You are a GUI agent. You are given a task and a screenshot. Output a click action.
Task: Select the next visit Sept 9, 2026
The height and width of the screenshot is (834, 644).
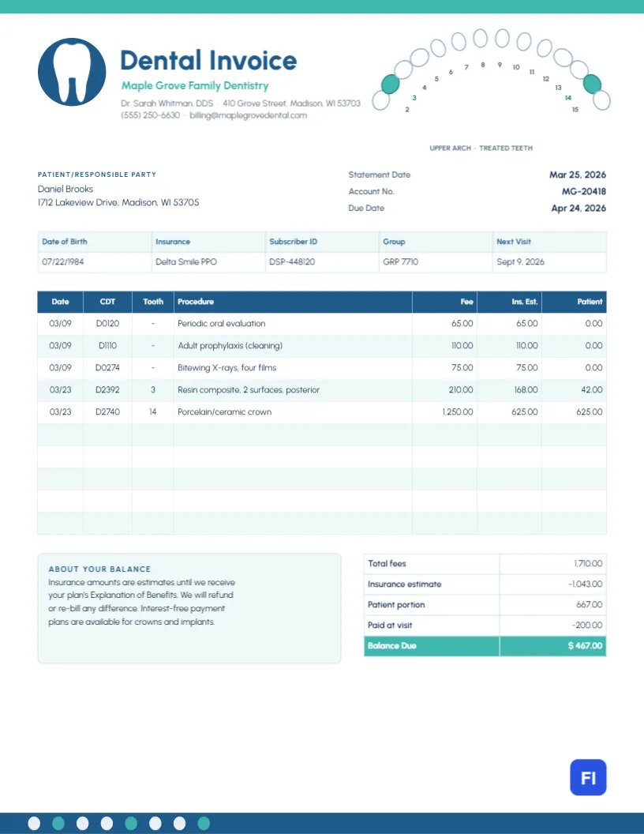coord(521,261)
